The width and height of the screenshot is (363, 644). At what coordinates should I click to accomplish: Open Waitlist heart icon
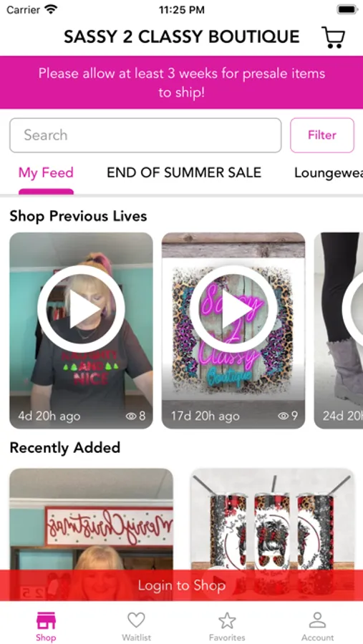coord(136,620)
